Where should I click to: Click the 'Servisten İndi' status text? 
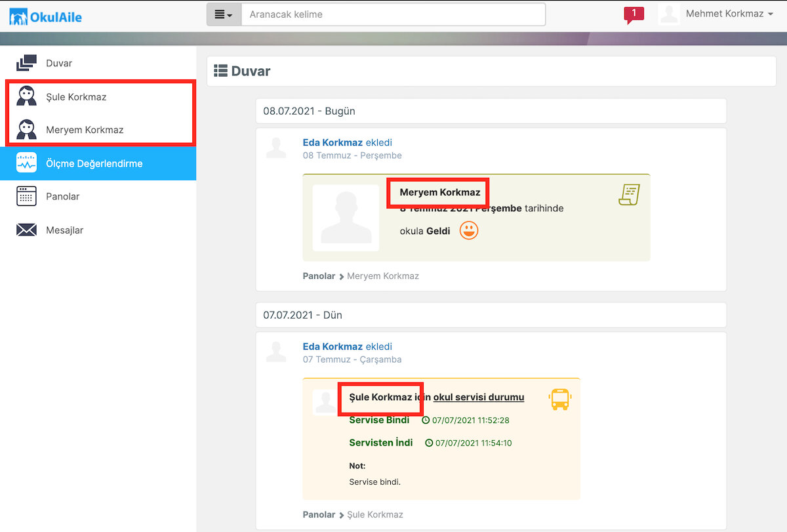pyautogui.click(x=381, y=443)
